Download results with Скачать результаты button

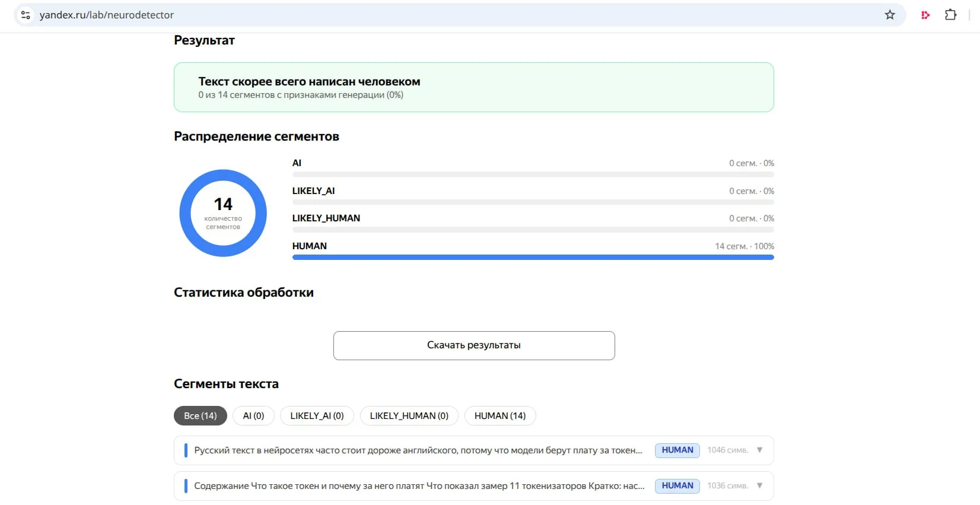point(474,345)
